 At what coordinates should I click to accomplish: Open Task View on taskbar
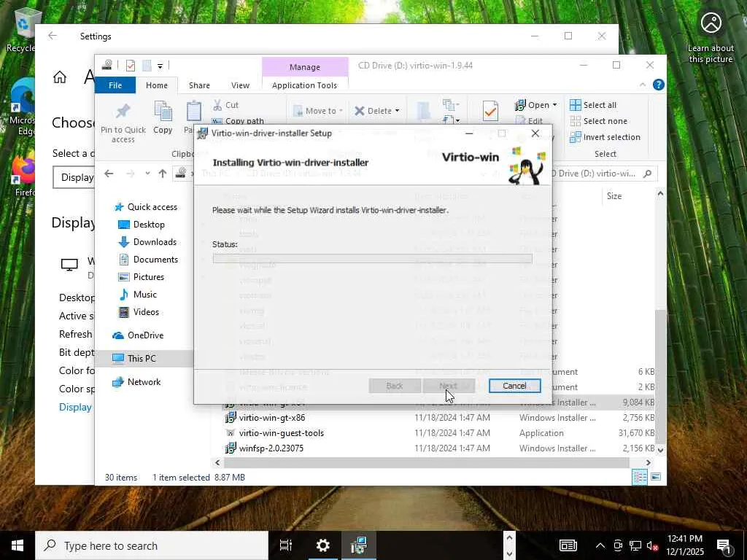pos(285,545)
